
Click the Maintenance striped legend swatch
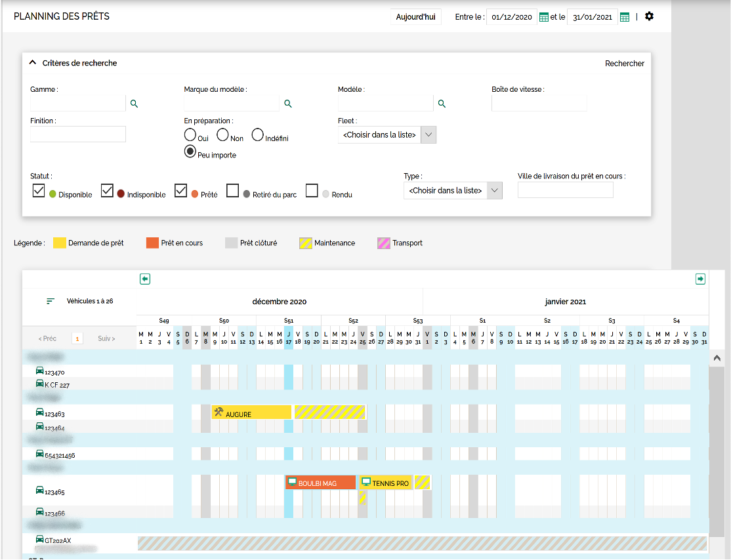[x=305, y=243]
